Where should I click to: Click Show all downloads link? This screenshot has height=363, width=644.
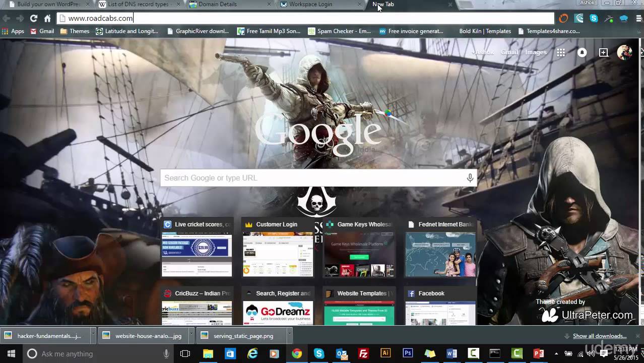coord(600,336)
